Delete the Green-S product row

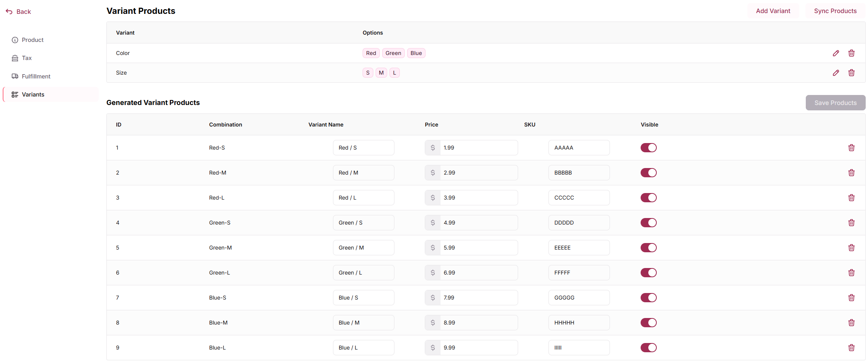(851, 223)
